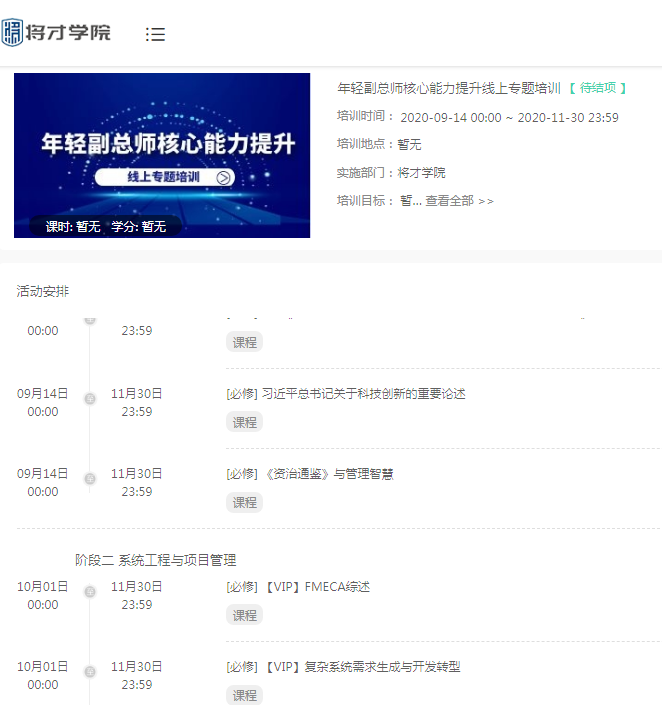Click timeline dot beside 复杂系统需求生成与开发转型

pyautogui.click(x=89, y=672)
